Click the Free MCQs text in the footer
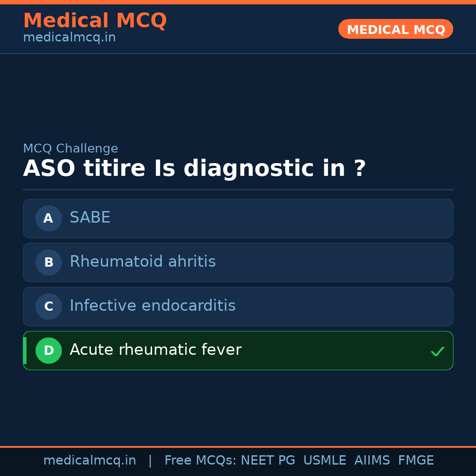Viewport: 476px width, 476px height. click(x=201, y=461)
